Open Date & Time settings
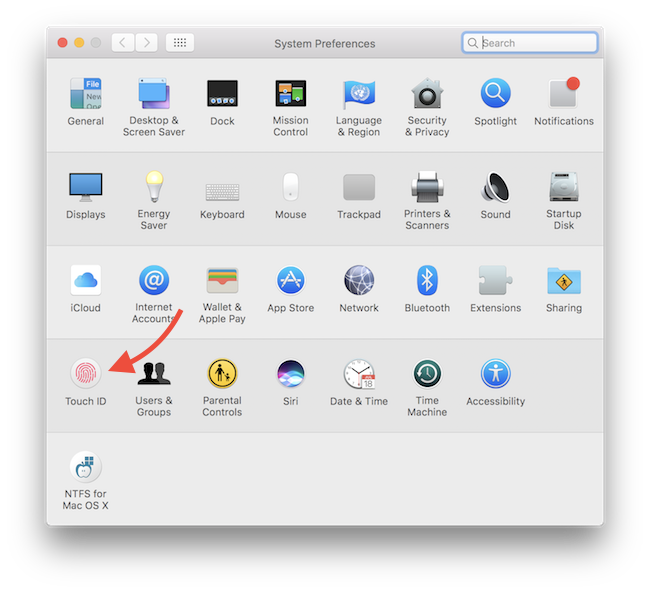Screen dimensions: 650x592 [x=359, y=375]
